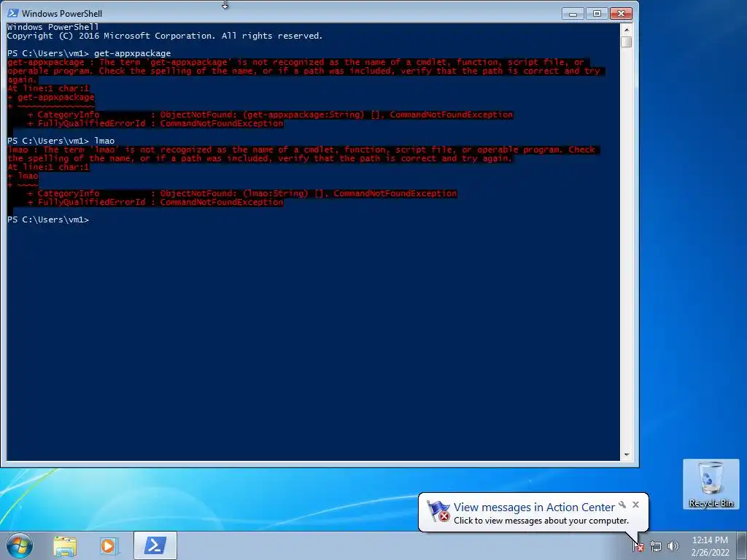Click the taskbar clock showing 12:14 PM
This screenshot has height=560, width=747.
click(x=710, y=546)
